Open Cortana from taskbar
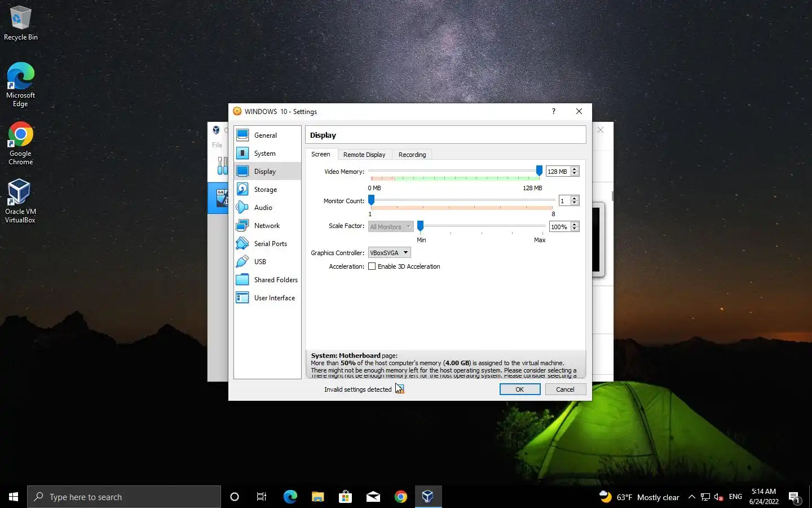This screenshot has width=812, height=508. 235,497
